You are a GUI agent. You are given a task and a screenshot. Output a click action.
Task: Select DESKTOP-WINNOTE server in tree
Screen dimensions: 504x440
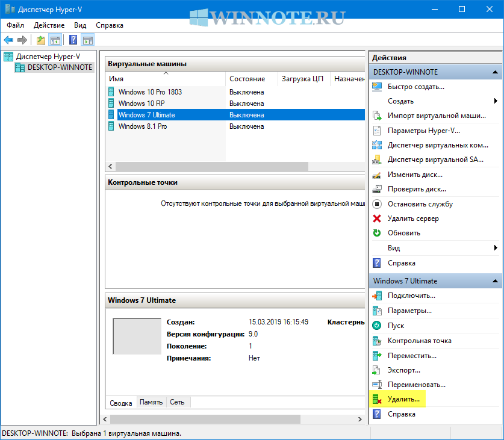coord(60,67)
